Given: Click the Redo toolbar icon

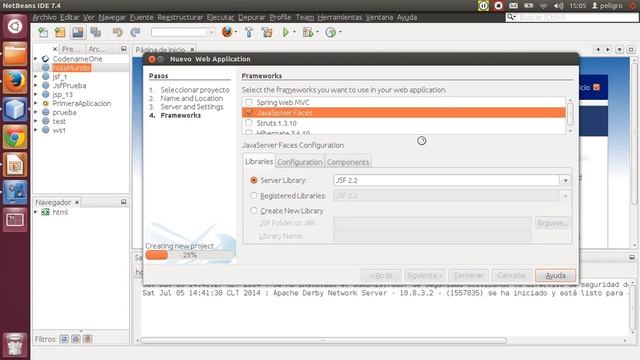Looking at the screenshot, I should click(135, 32).
